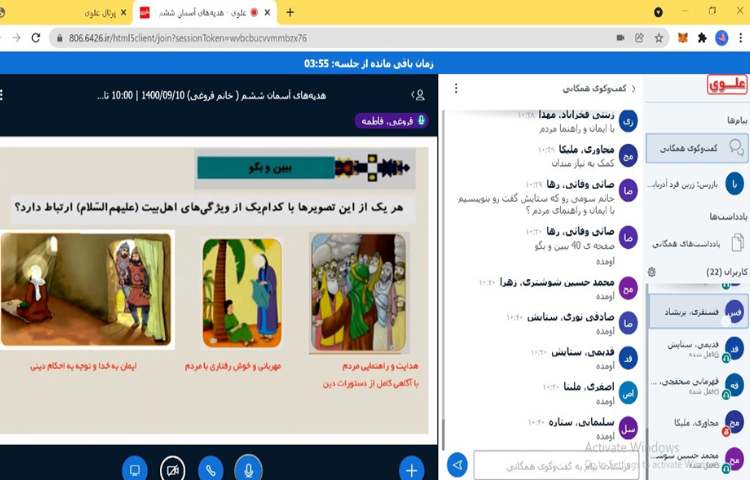
Task: Toggle webcam sharing button
Action: click(x=173, y=470)
